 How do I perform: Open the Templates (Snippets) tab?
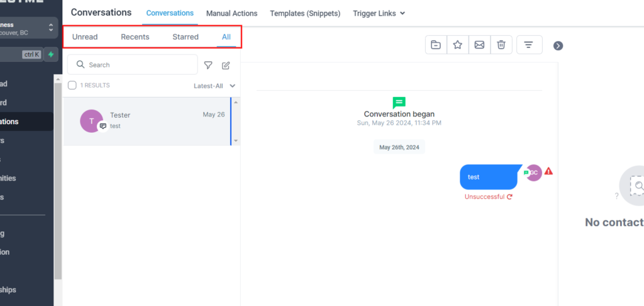(305, 13)
